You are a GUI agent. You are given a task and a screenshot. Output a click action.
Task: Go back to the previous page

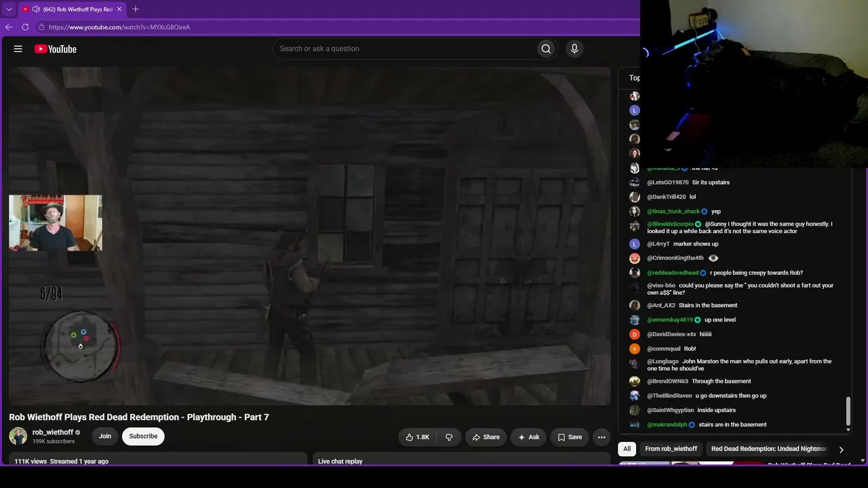click(x=9, y=27)
